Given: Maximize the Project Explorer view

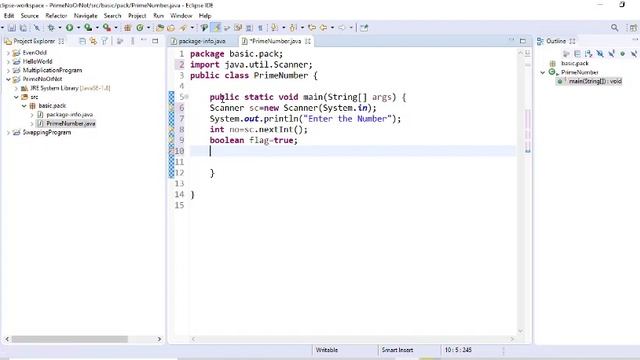Looking at the screenshot, I should [155, 41].
